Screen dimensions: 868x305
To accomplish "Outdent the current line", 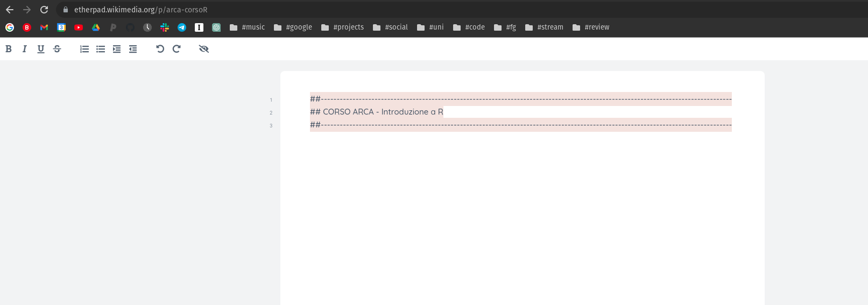I will point(133,49).
